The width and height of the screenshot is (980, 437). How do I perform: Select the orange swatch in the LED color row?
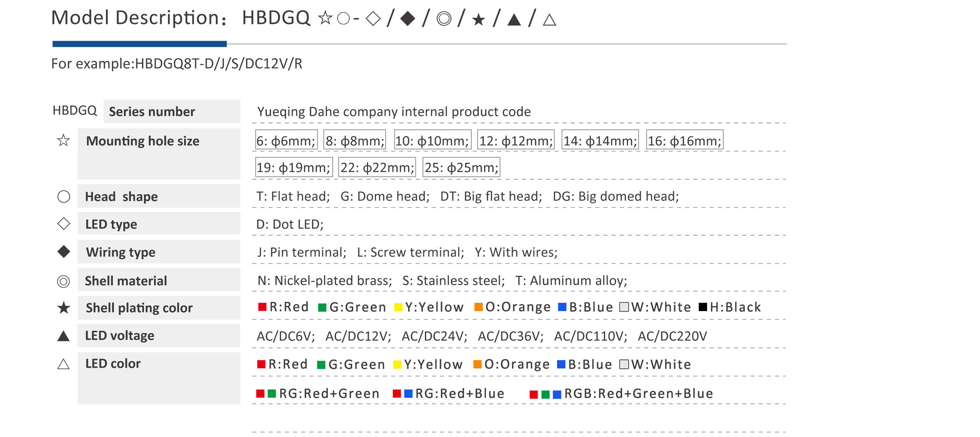(x=477, y=364)
